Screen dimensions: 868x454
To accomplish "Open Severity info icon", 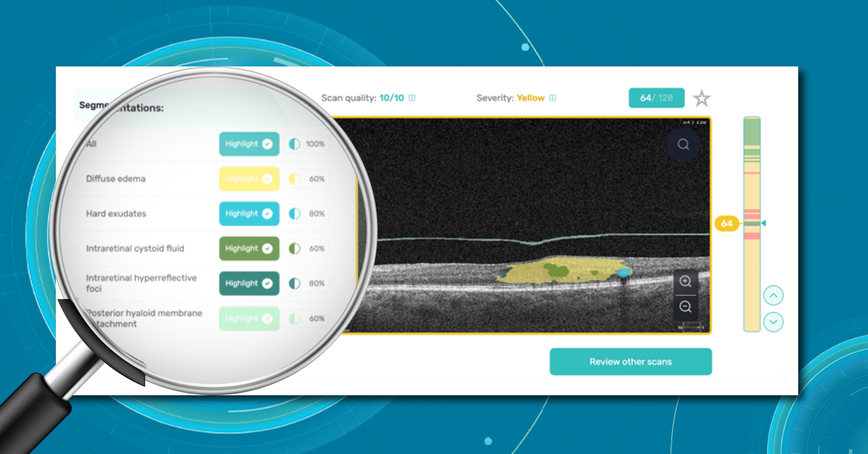I will (x=552, y=98).
